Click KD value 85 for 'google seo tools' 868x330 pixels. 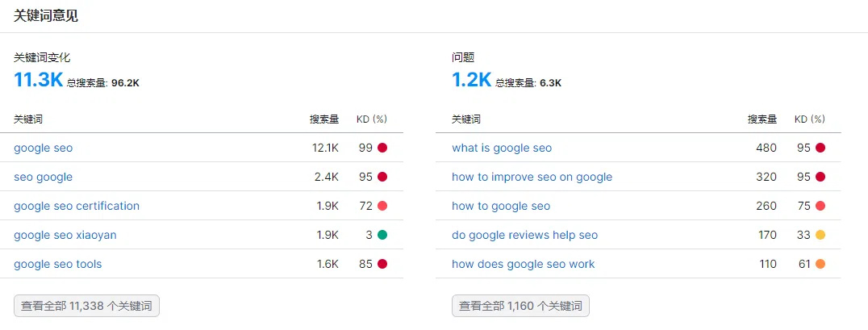(x=365, y=264)
